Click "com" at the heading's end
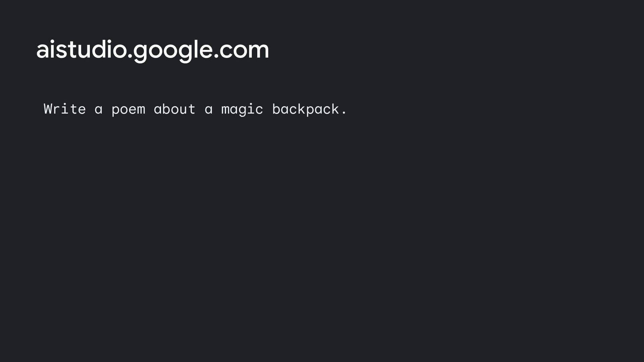This screenshot has height=362, width=644. click(x=245, y=51)
